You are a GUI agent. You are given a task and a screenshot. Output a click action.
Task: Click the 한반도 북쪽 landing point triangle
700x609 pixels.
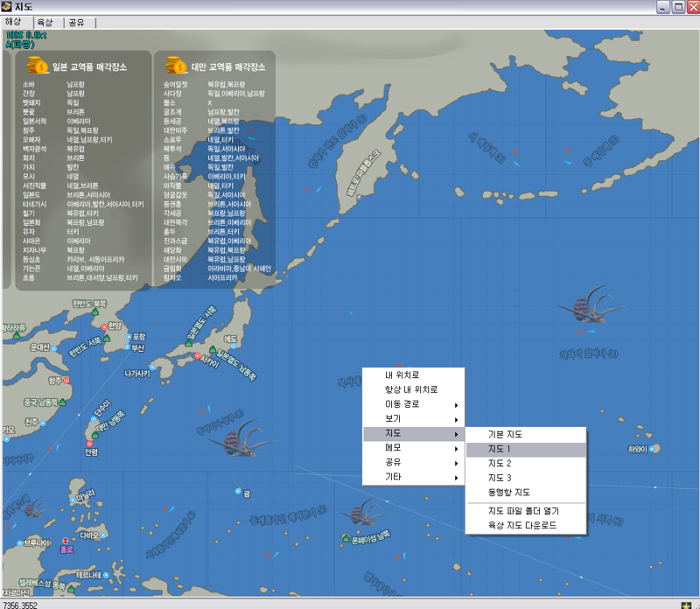(x=95, y=311)
